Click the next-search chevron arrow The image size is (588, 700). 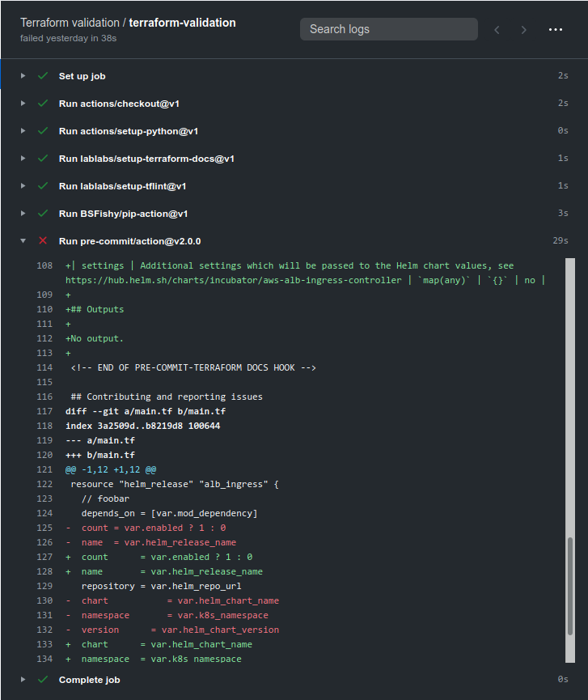coord(524,29)
